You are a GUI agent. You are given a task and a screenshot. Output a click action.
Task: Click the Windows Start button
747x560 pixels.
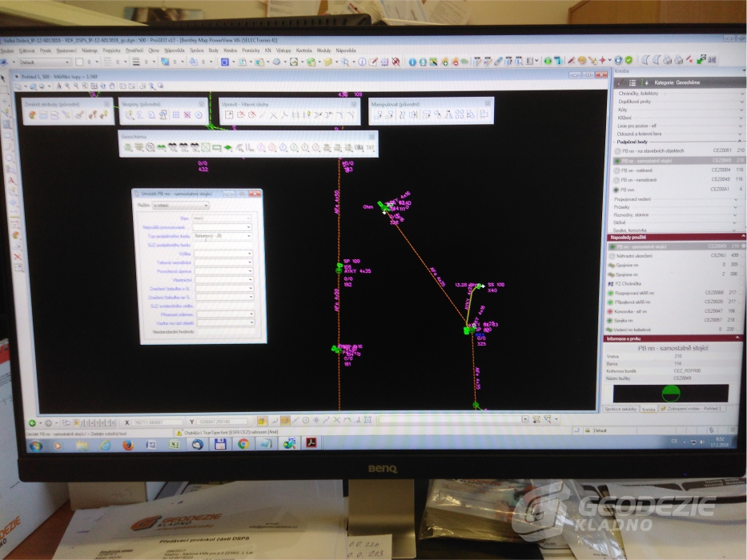click(x=35, y=445)
